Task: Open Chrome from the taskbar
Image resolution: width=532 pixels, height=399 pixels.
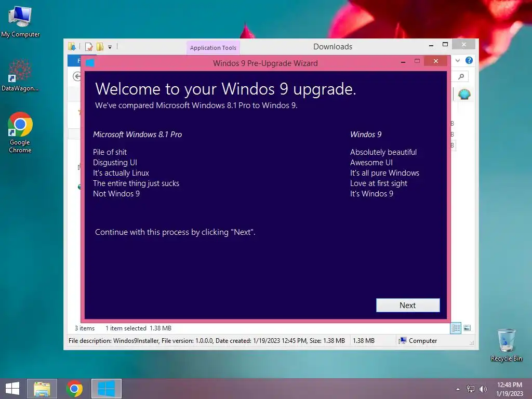Action: [74, 389]
